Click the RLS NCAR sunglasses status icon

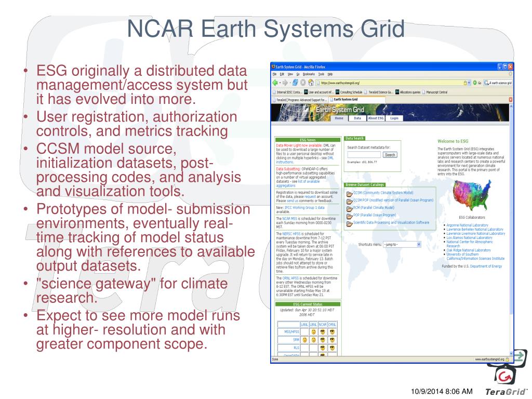pos(323,348)
